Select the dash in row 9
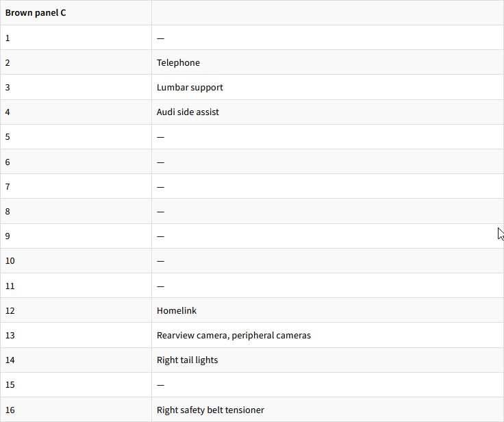504x422 pixels. (160, 236)
